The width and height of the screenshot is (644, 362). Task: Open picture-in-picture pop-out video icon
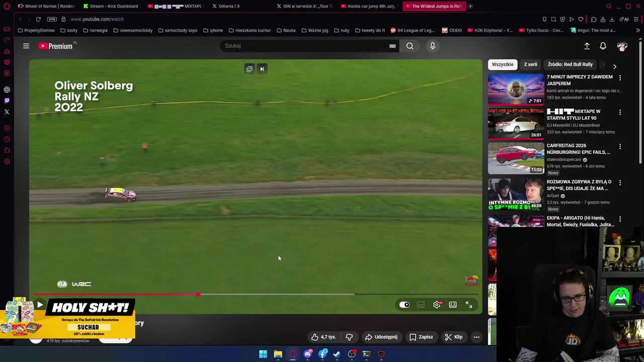(249, 69)
